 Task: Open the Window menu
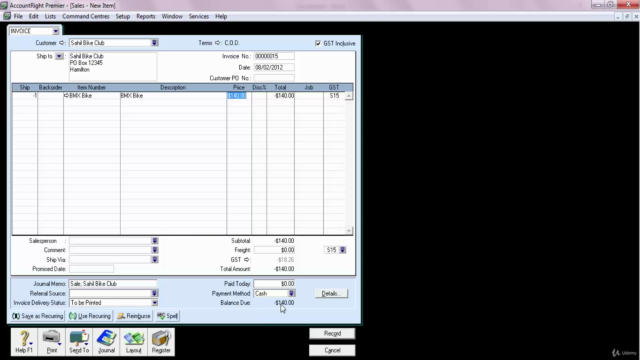pos(172,16)
